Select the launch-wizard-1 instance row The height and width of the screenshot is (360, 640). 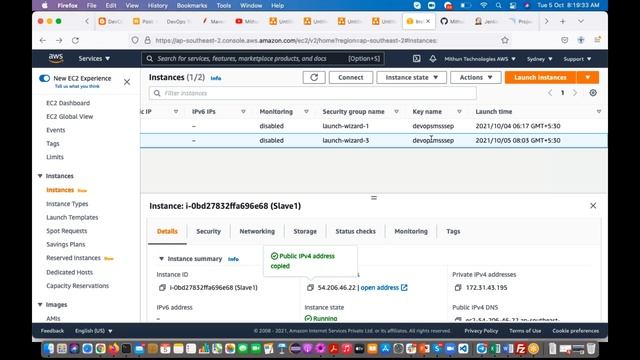pos(373,126)
